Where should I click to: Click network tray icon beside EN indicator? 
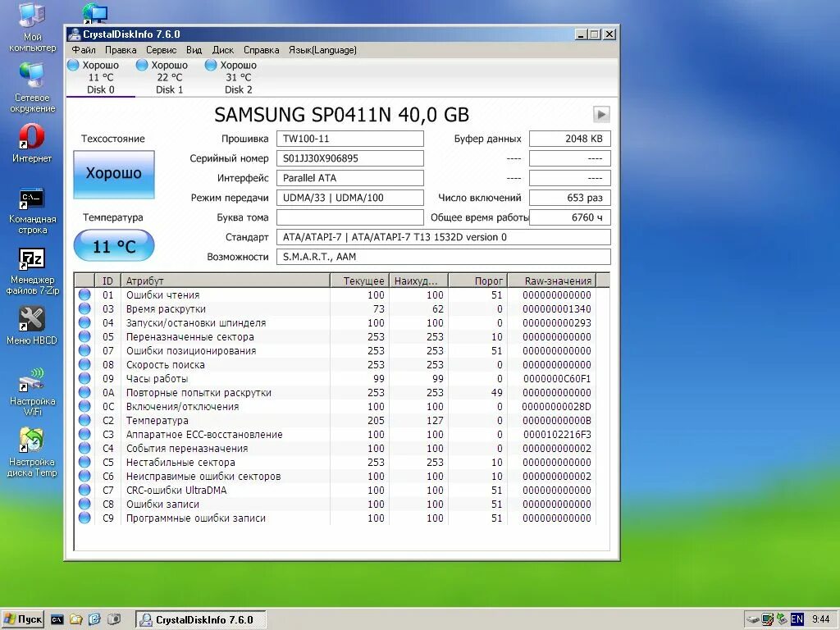click(782, 619)
